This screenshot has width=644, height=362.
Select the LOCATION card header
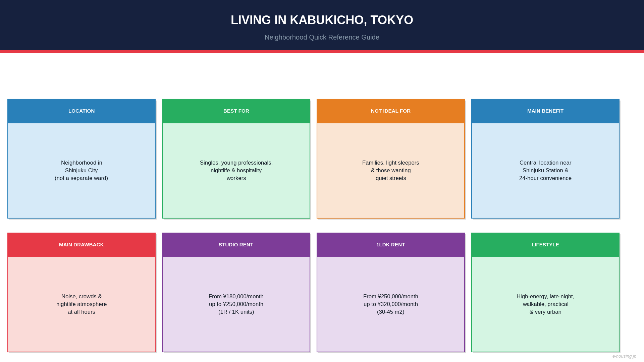tap(82, 111)
